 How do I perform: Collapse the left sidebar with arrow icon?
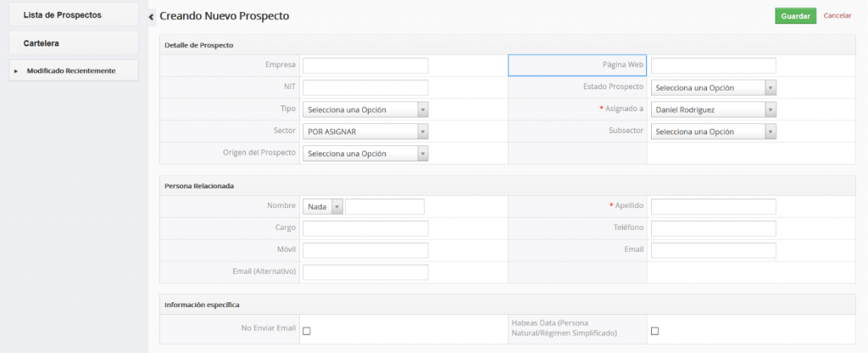tap(152, 17)
